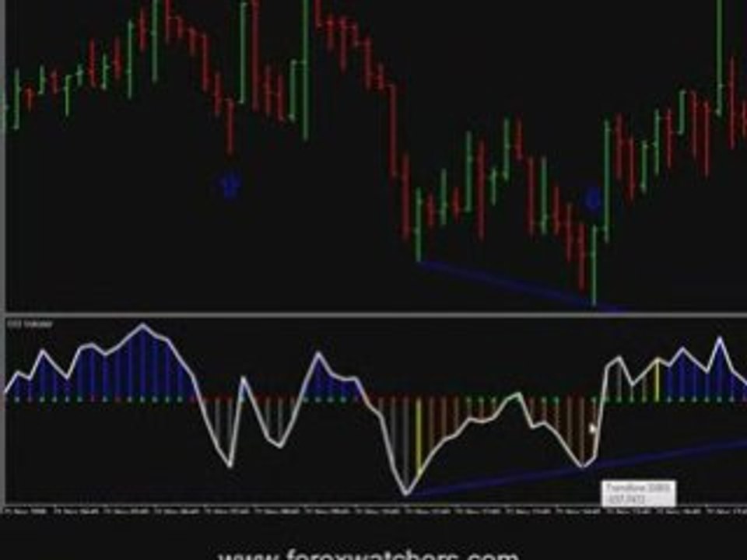Click the lowest green candle touching the trendline
Image resolution: width=747 pixels, height=560 pixels.
point(594,264)
